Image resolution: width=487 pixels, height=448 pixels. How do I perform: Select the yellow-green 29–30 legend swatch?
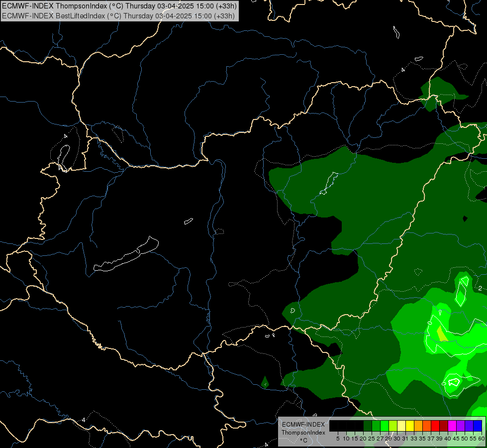393,426
